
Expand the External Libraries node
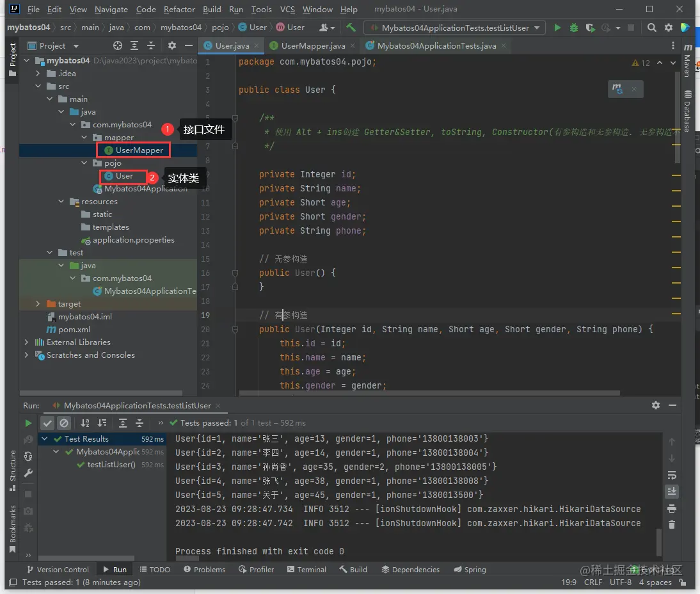pos(26,342)
